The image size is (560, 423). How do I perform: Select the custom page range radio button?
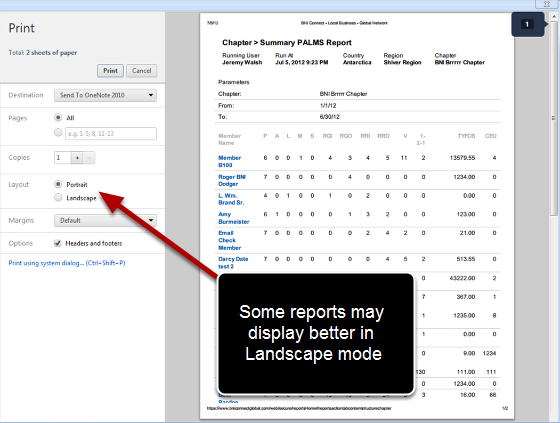[58, 133]
